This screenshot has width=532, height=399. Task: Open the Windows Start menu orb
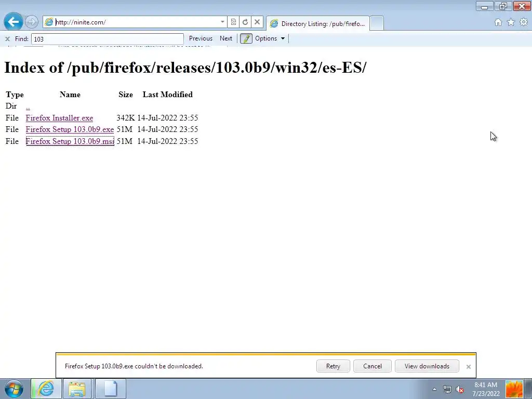click(14, 389)
